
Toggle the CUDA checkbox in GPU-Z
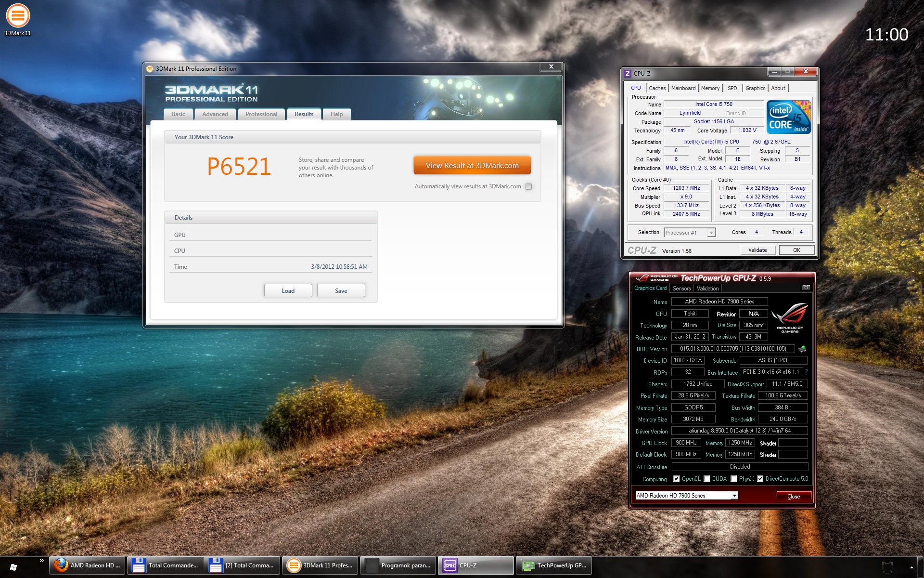[707, 479]
